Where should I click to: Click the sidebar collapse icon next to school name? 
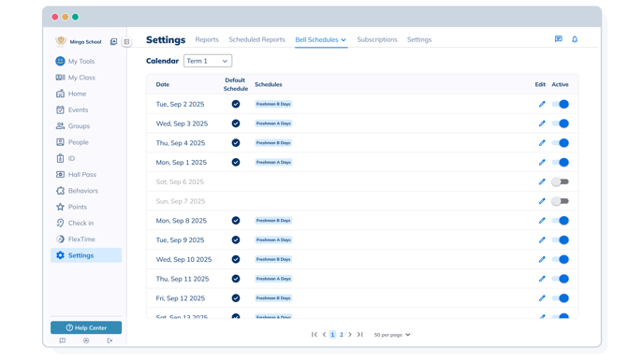tap(126, 42)
